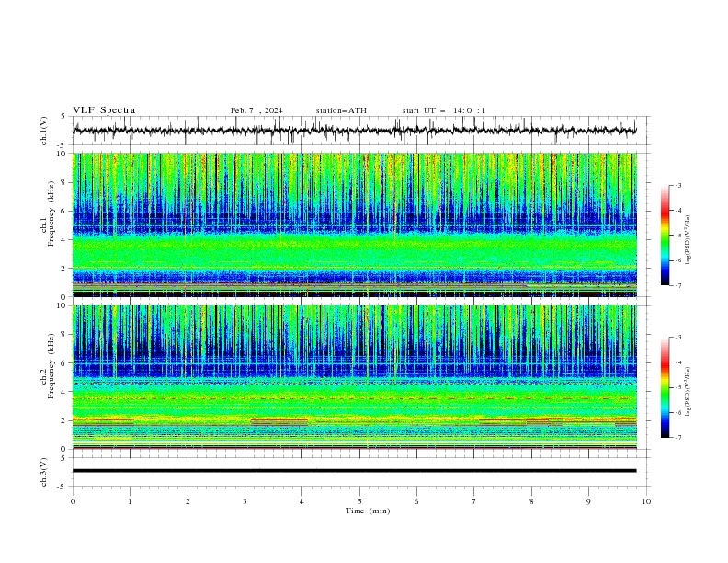Image resolution: width=728 pixels, height=563 pixels.
Task: Click time axis tick label "3"
Action: (245, 501)
